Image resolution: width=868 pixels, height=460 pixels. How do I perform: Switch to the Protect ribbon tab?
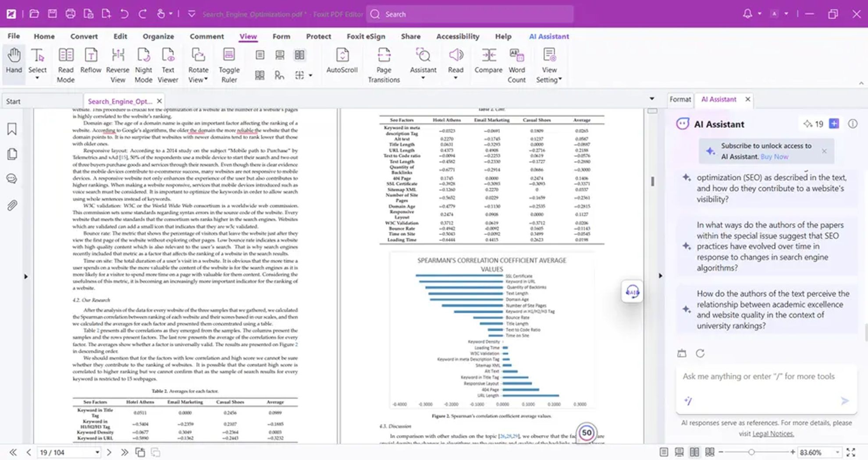tap(318, 36)
